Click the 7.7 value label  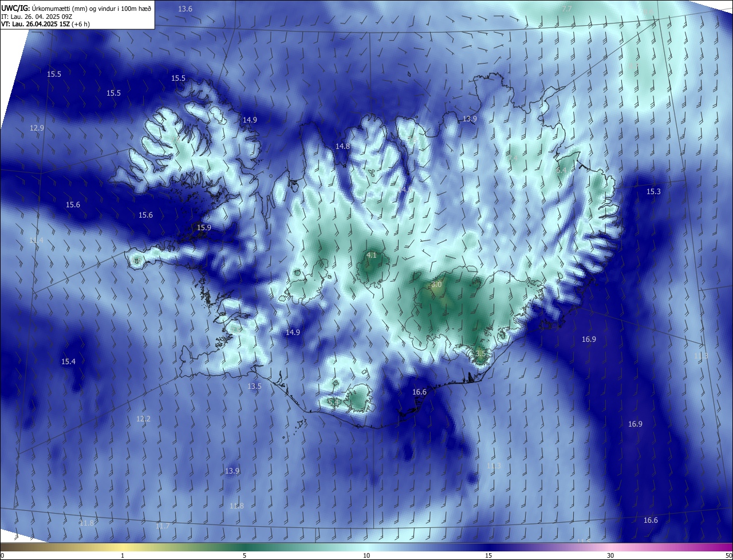567,9
